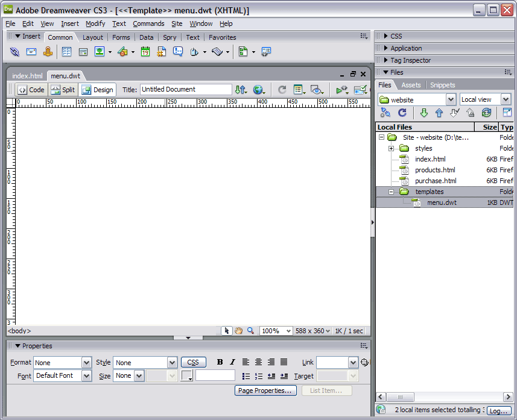
Task: Synchronize the site files
Action: (486, 113)
